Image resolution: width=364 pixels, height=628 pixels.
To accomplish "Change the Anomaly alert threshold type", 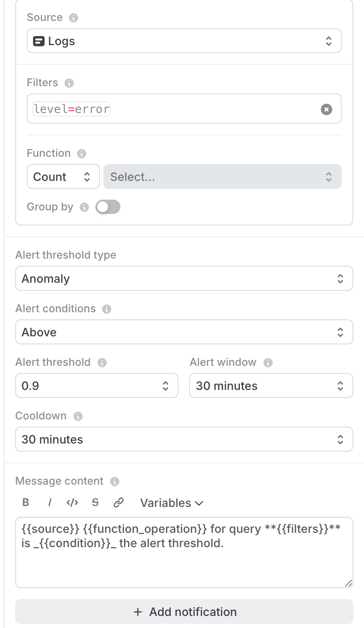I will 184,278.
